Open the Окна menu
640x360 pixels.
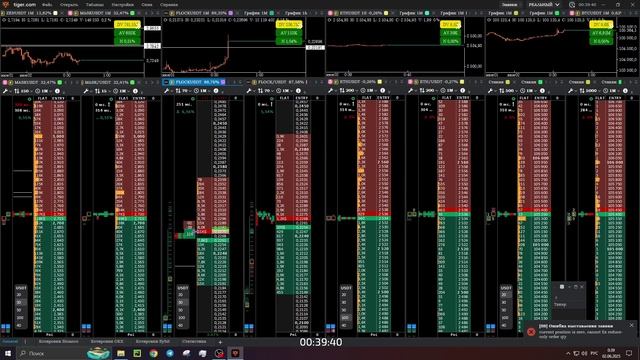point(147,4)
